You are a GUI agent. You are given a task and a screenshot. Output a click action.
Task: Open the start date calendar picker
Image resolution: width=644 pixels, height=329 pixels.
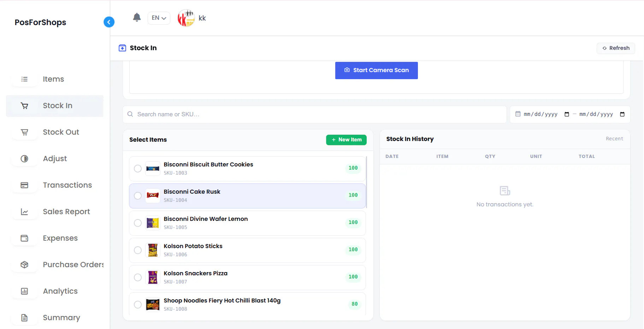(x=567, y=114)
